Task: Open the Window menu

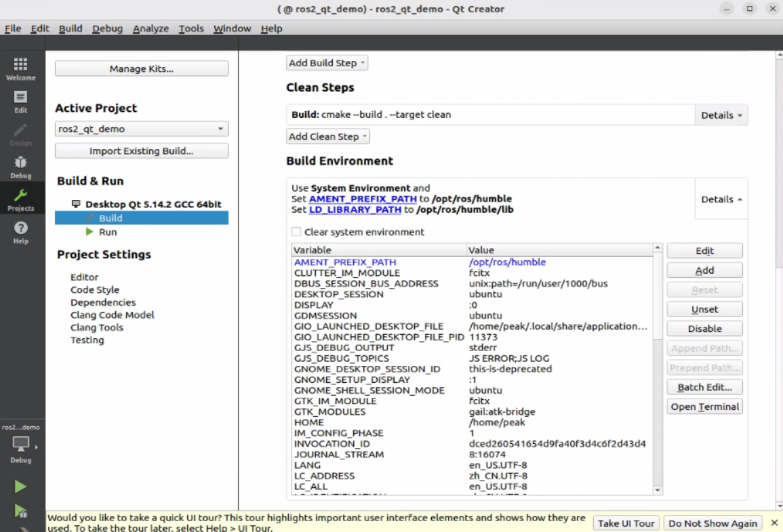Action: 232,28
